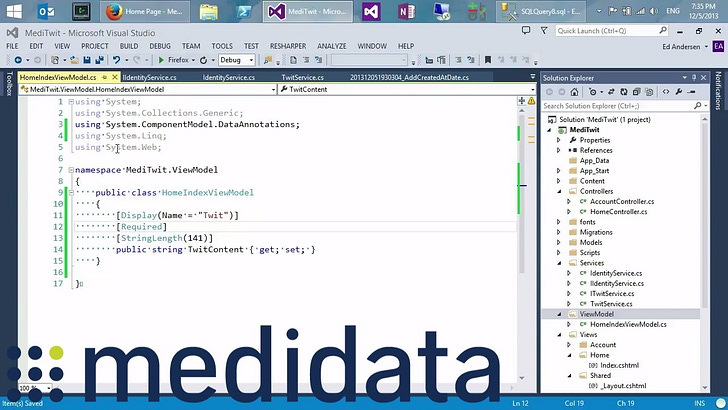Screen dimensions: 728x410
Task: Expand the References node
Action: click(559, 150)
